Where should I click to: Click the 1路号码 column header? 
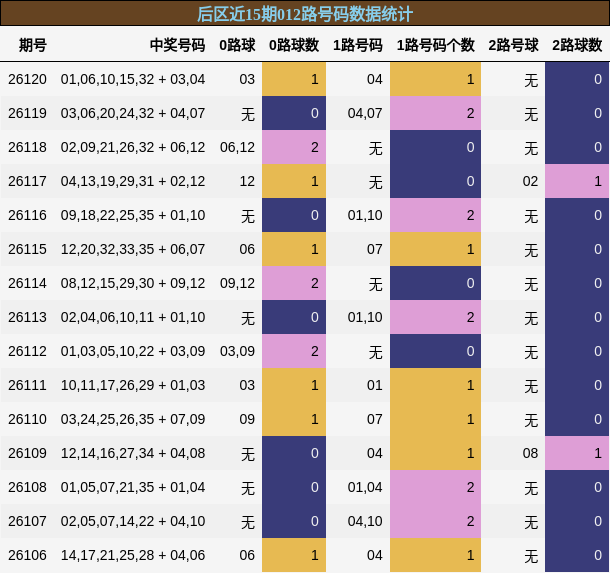click(x=358, y=45)
